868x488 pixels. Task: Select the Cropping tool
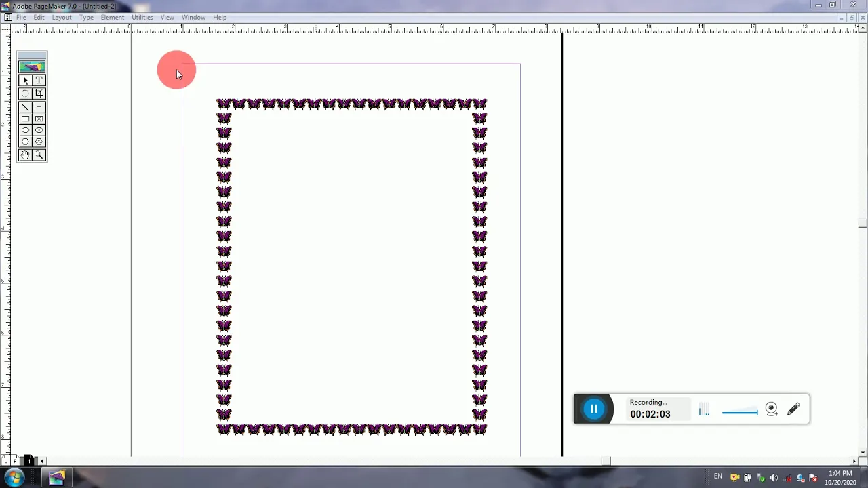coord(39,94)
